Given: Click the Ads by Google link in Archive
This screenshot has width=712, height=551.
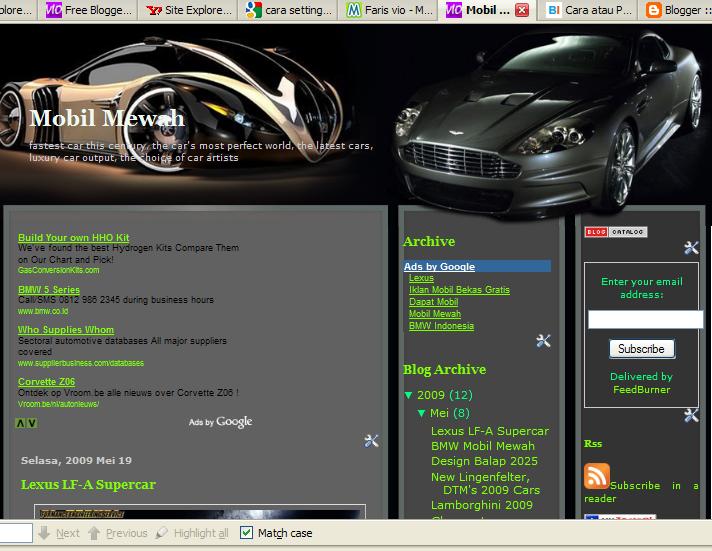Looking at the screenshot, I should (x=440, y=267).
